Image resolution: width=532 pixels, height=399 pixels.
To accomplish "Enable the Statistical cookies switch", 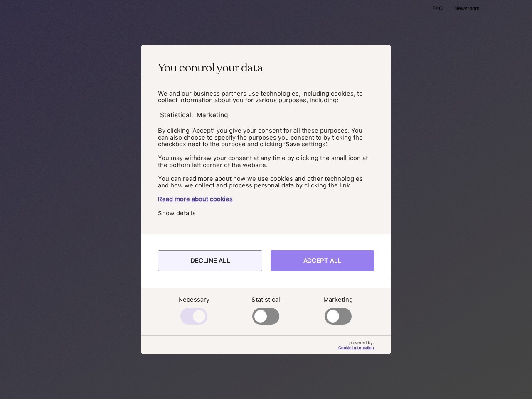I will [x=266, y=316].
